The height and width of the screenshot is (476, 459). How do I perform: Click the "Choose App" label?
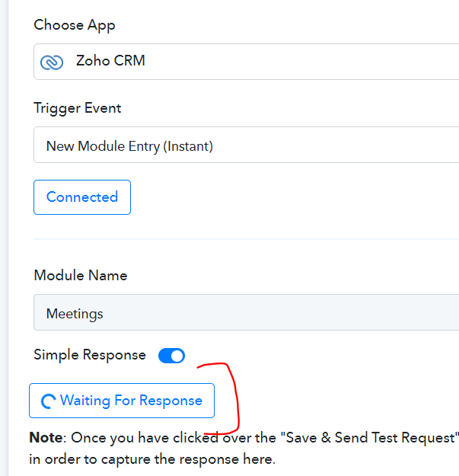coord(75,25)
